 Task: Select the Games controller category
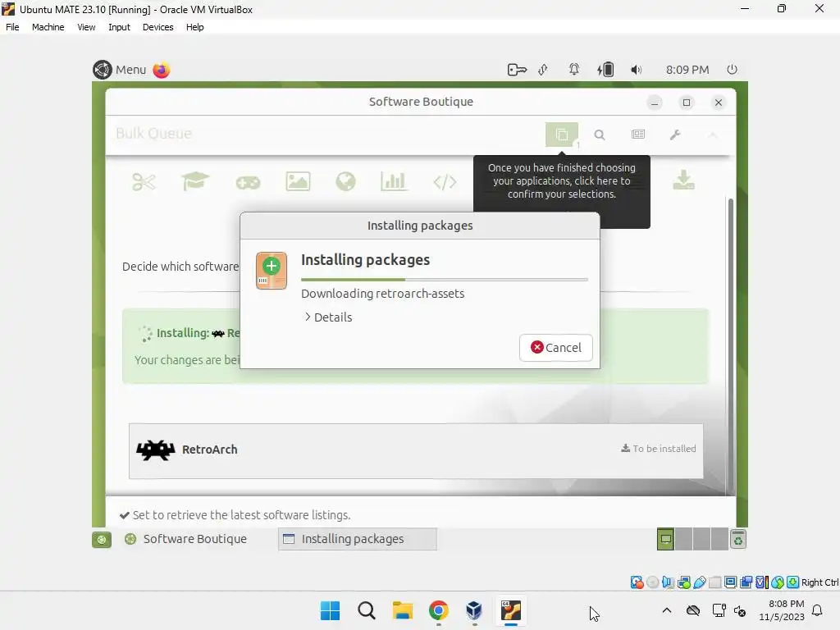pos(248,183)
